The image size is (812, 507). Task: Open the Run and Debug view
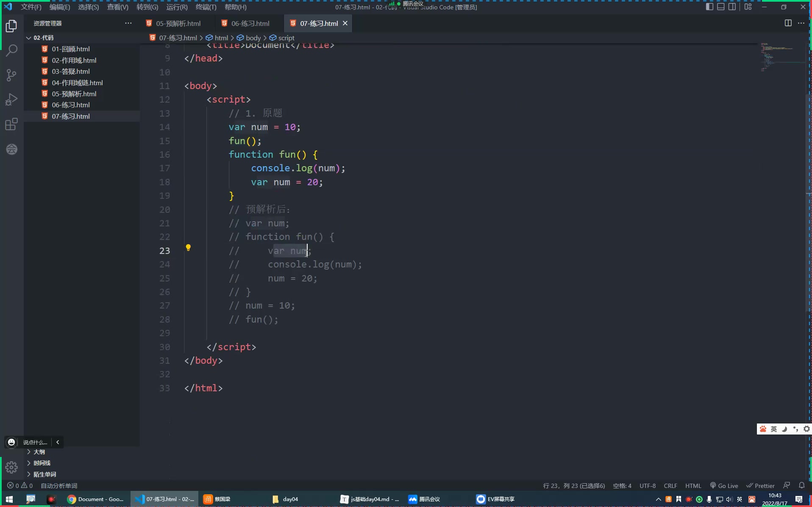click(11, 99)
